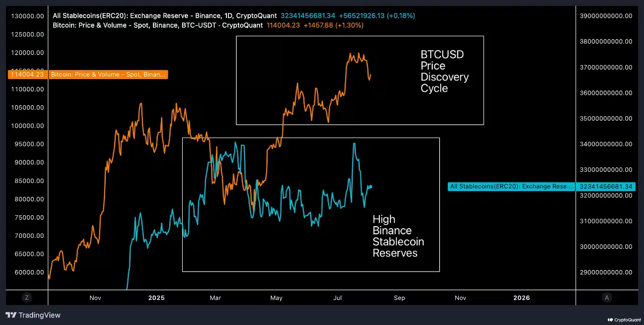The image size is (644, 325).
Task: Select the BTCUSD Price Discovery Cycle text
Action: click(444, 71)
